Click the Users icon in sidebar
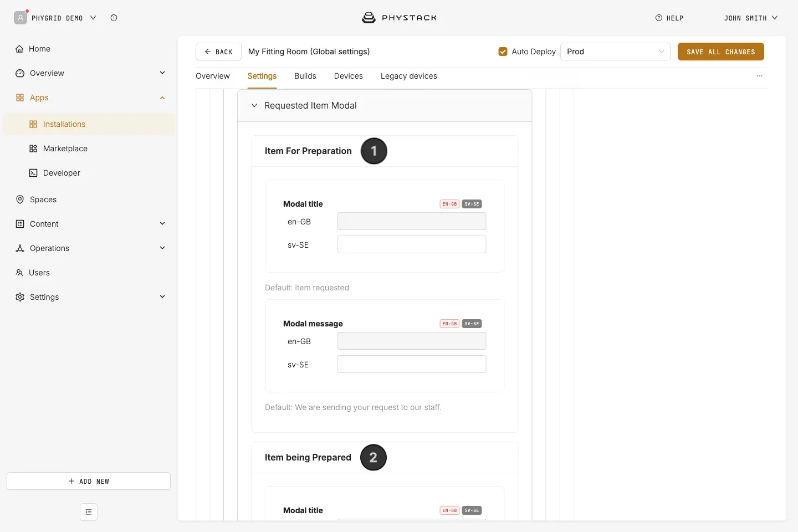This screenshot has width=798, height=532. pyautogui.click(x=19, y=273)
